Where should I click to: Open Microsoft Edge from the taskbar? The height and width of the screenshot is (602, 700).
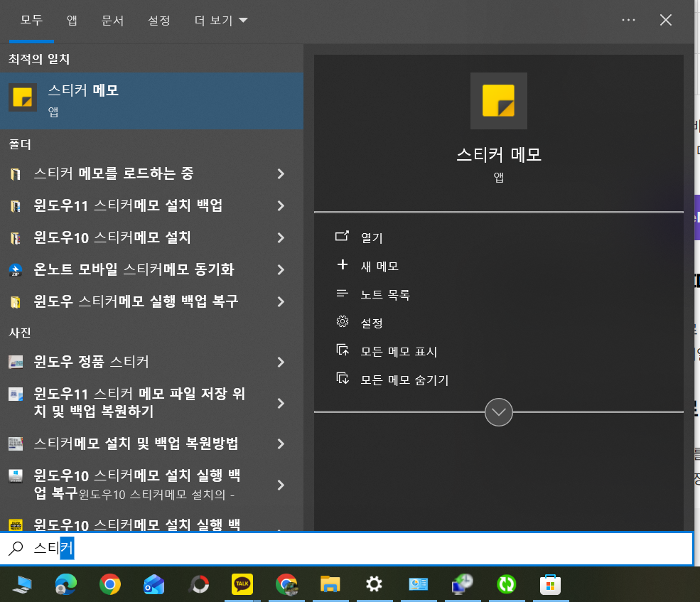click(65, 584)
